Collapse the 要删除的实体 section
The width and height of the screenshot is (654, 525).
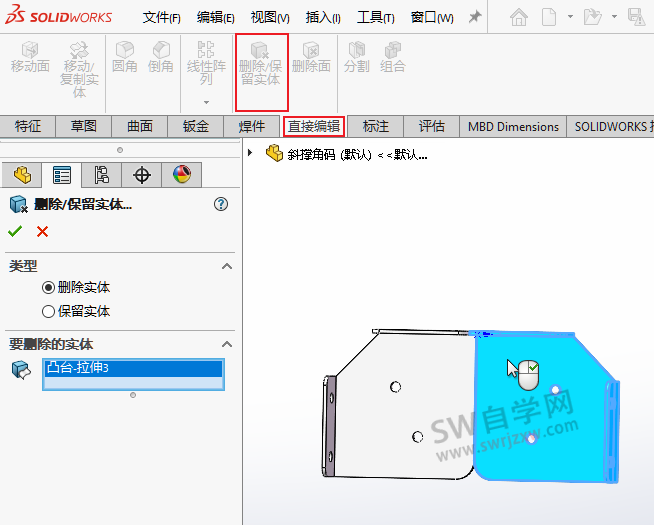click(227, 344)
